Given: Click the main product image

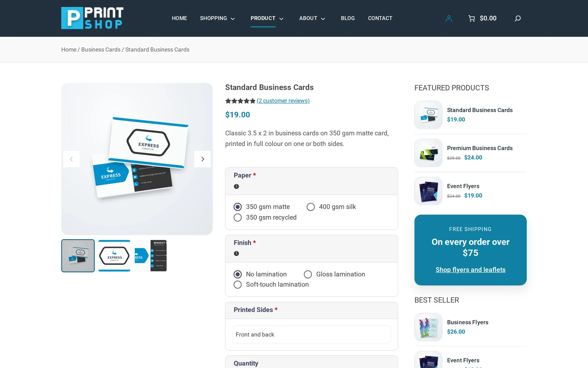Looking at the screenshot, I should tap(137, 159).
